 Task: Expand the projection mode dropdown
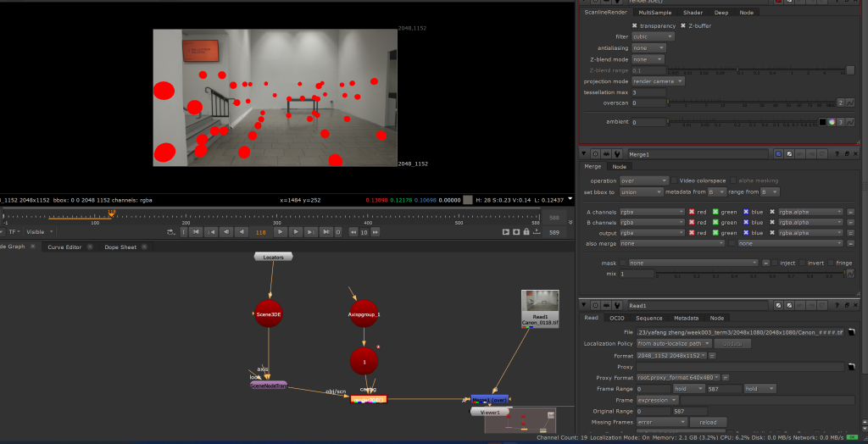[x=658, y=80]
